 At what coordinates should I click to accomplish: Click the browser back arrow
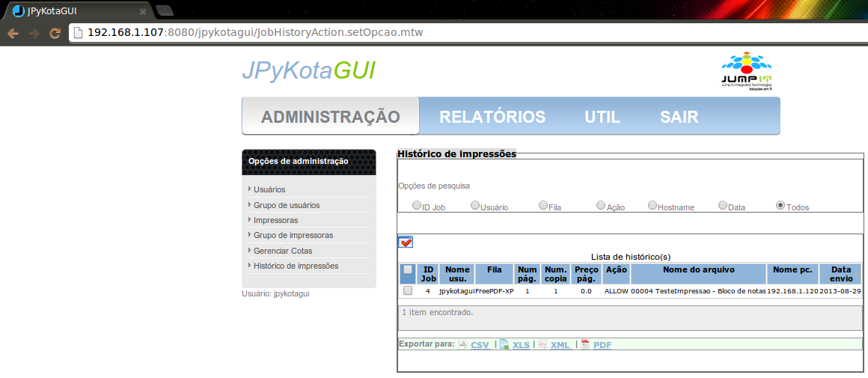[13, 33]
